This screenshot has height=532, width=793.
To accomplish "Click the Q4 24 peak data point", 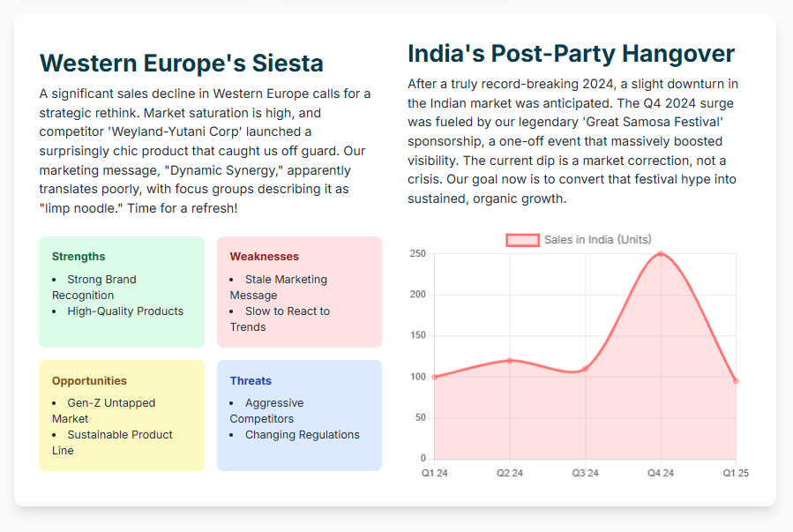I will coord(661,254).
